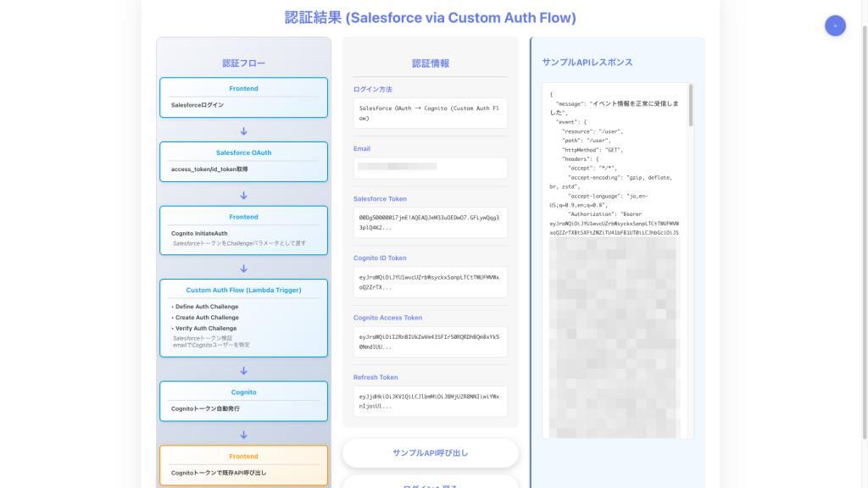
Task: Select the Refresh Token value box
Action: pyautogui.click(x=430, y=401)
